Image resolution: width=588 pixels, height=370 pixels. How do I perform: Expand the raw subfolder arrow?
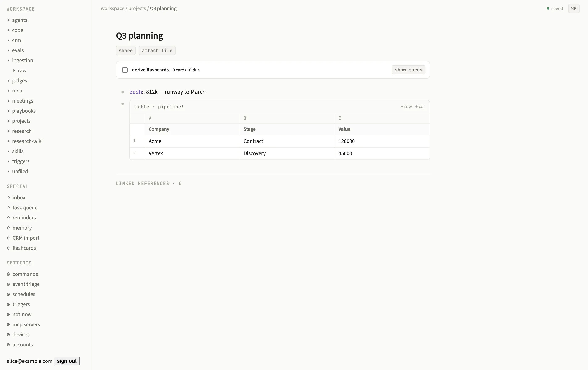[14, 71]
